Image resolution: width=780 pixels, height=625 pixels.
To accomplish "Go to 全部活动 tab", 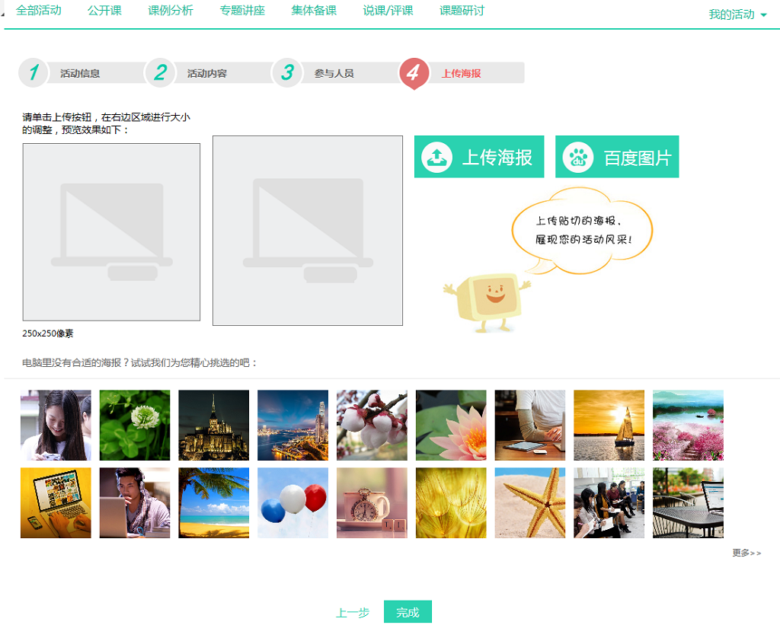I will [38, 10].
